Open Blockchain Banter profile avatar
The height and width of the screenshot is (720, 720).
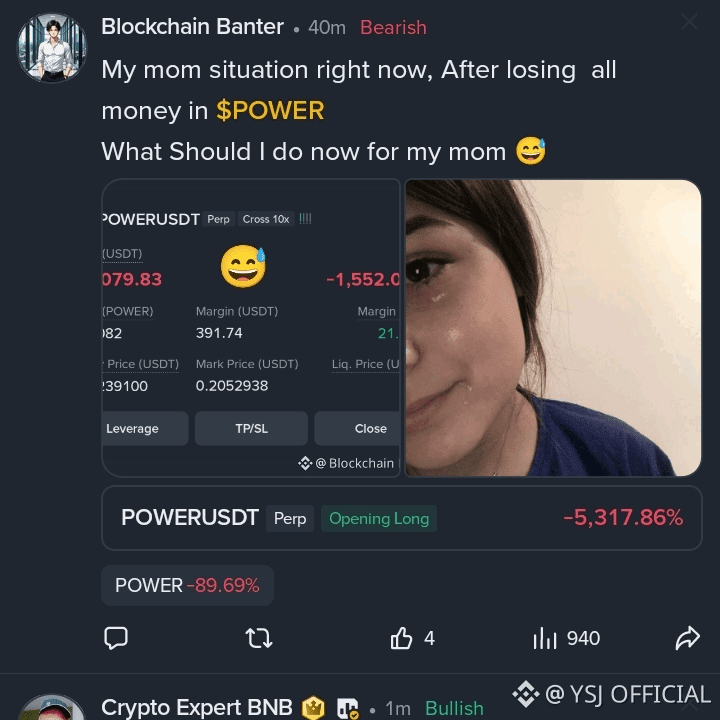(x=52, y=48)
